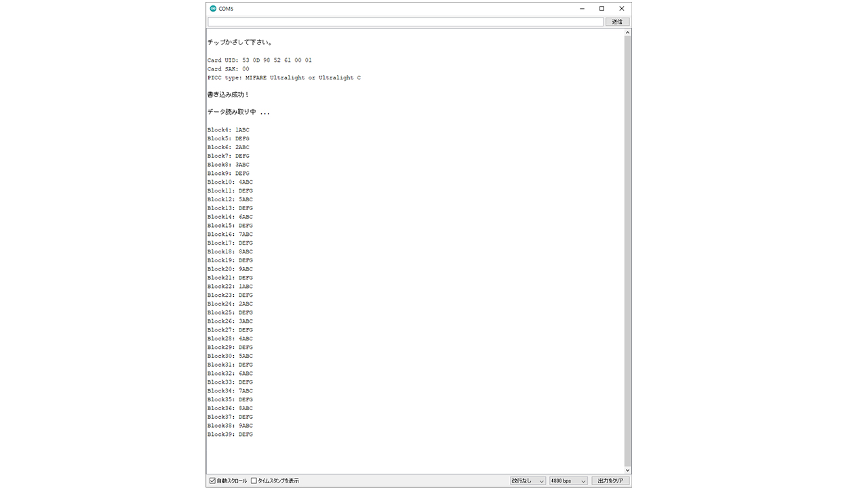Click the 出力をクリア clear output button
The height and width of the screenshot is (488, 868).
click(610, 481)
